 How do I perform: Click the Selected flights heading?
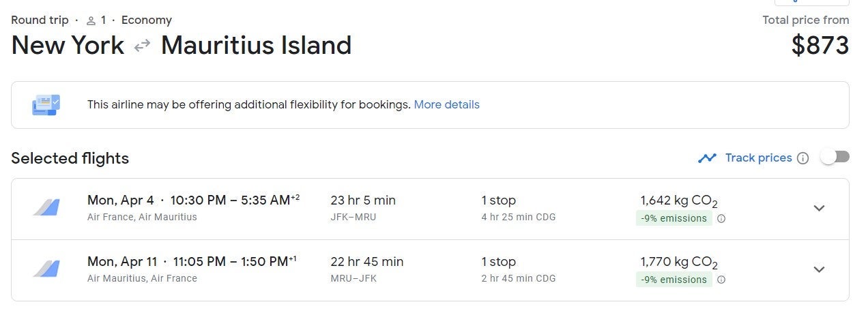(70, 158)
